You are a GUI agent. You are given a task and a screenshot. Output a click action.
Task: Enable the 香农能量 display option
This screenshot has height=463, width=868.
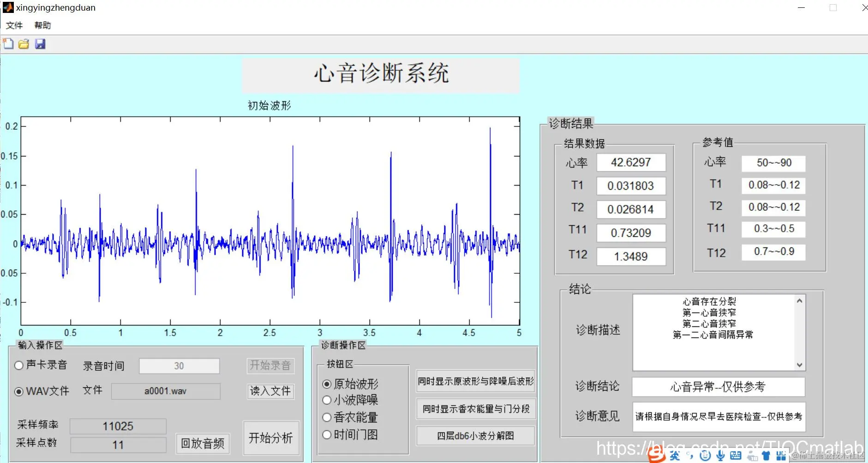click(327, 417)
